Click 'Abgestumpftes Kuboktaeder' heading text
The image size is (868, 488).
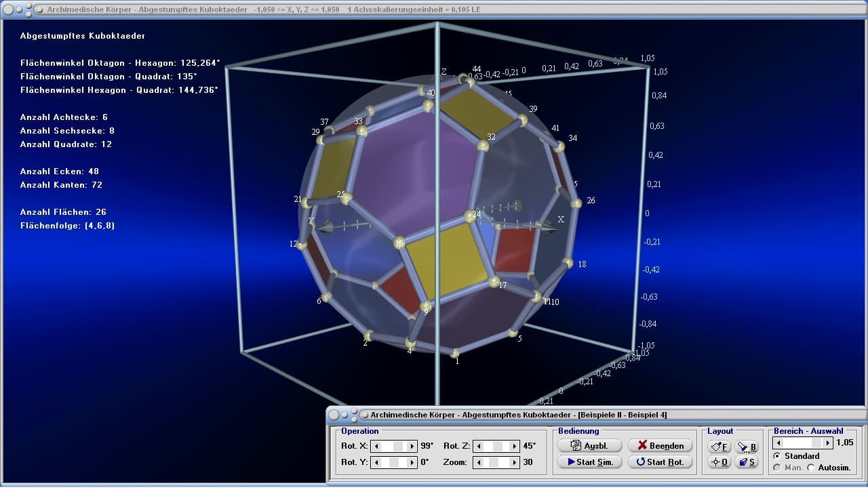click(x=83, y=36)
